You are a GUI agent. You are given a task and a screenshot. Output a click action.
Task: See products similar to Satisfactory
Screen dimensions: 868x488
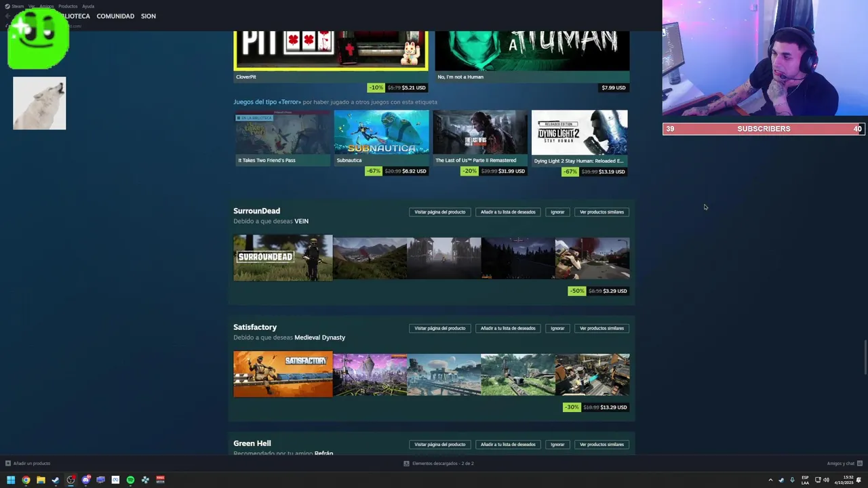[601, 328]
